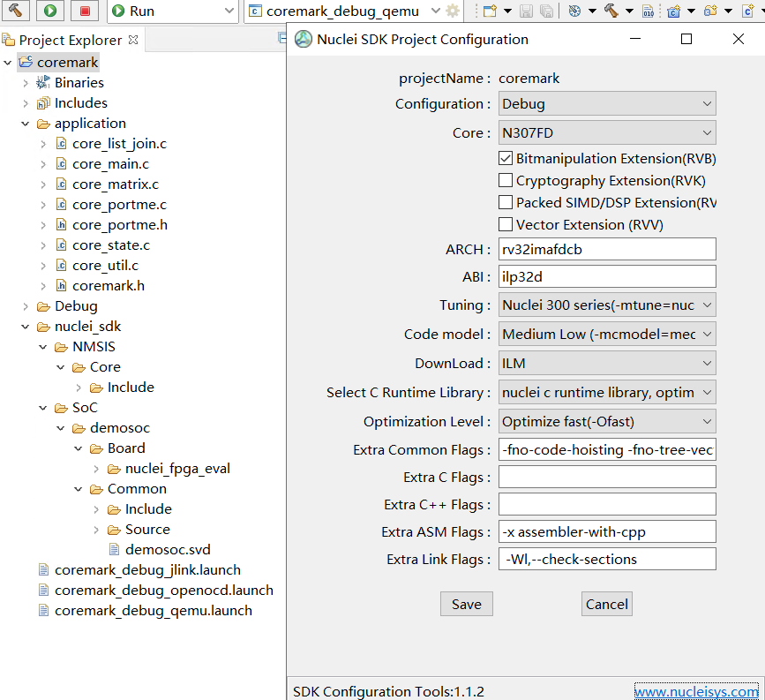Collapse the NMSIS folder
Viewport: 765px width, 700px height.
pos(43,347)
